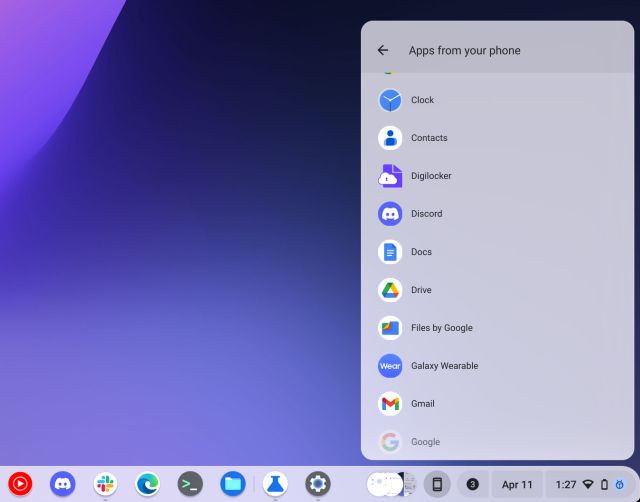Click the battery status icon

[604, 484]
